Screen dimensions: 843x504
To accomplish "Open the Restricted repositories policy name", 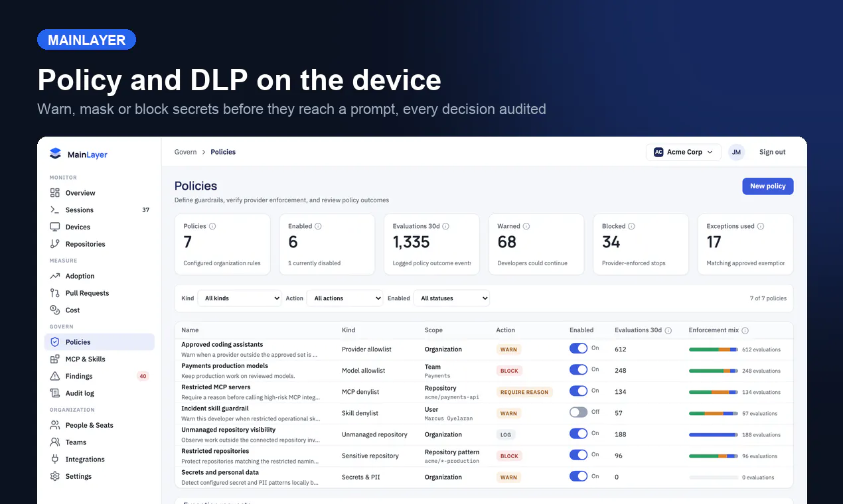I will pos(215,451).
